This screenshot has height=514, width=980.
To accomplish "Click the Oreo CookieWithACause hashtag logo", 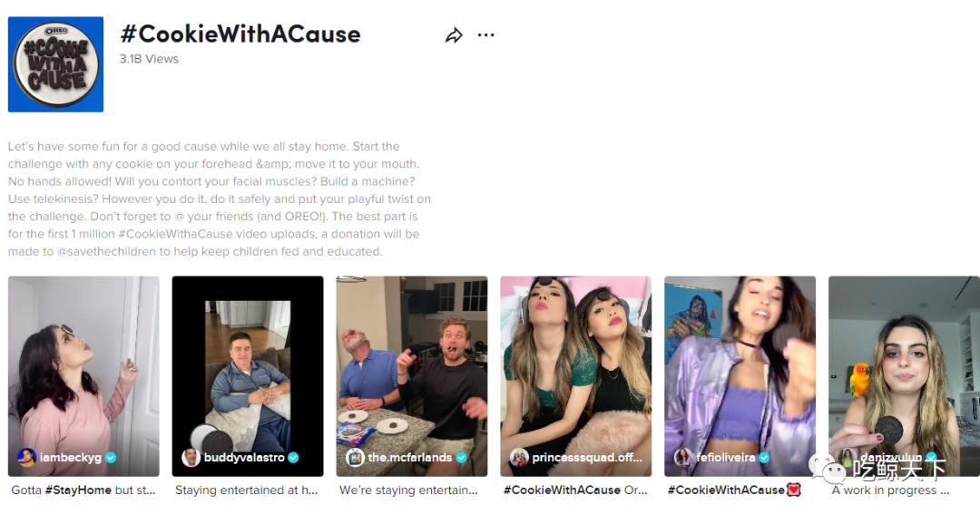I will point(55,64).
